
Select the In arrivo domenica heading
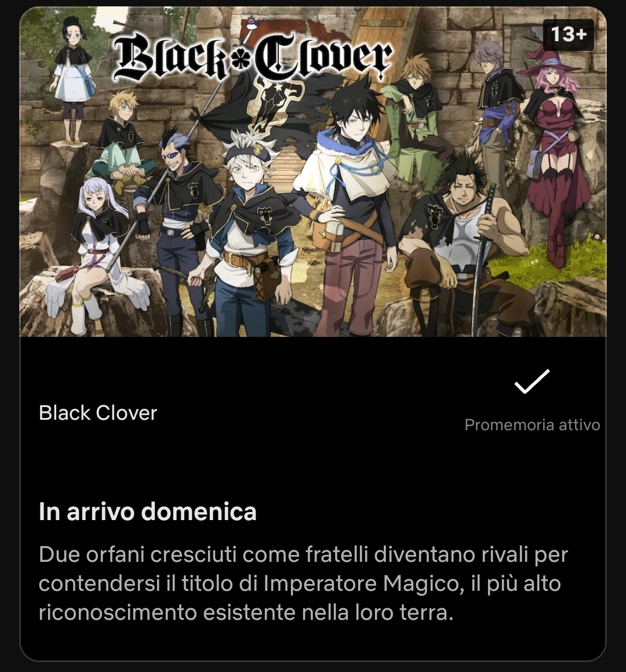[147, 511]
